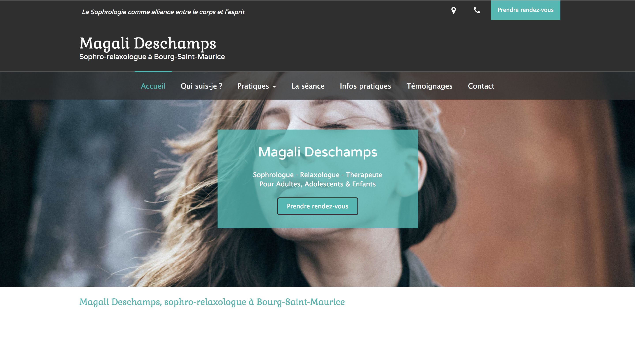Image resolution: width=635 pixels, height=364 pixels.
Task: Click the La Sophrologie comme alliance tagline
Action: [x=163, y=12]
